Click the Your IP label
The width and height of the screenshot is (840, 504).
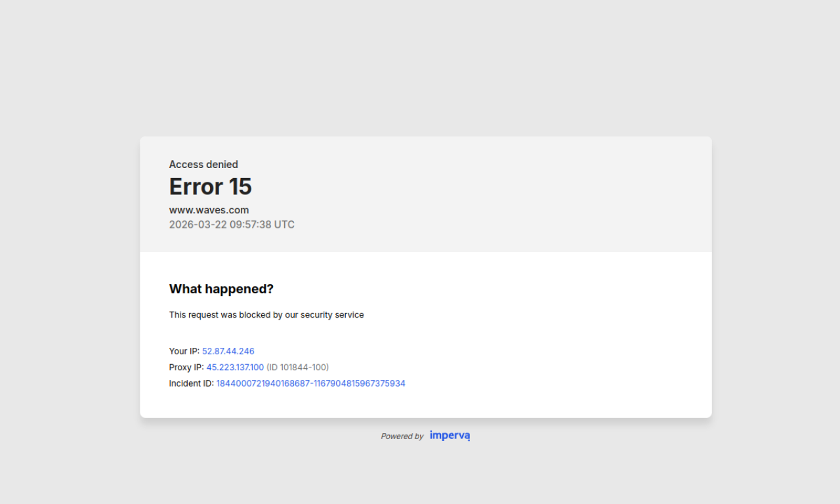(x=184, y=351)
